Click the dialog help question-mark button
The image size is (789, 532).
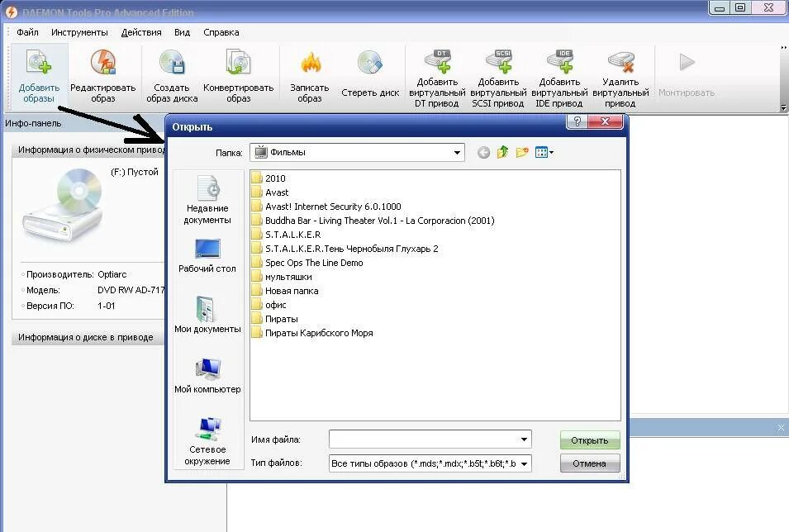click(577, 121)
